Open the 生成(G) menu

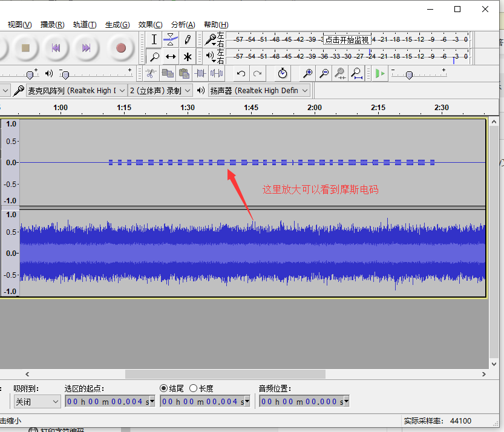[x=117, y=24]
